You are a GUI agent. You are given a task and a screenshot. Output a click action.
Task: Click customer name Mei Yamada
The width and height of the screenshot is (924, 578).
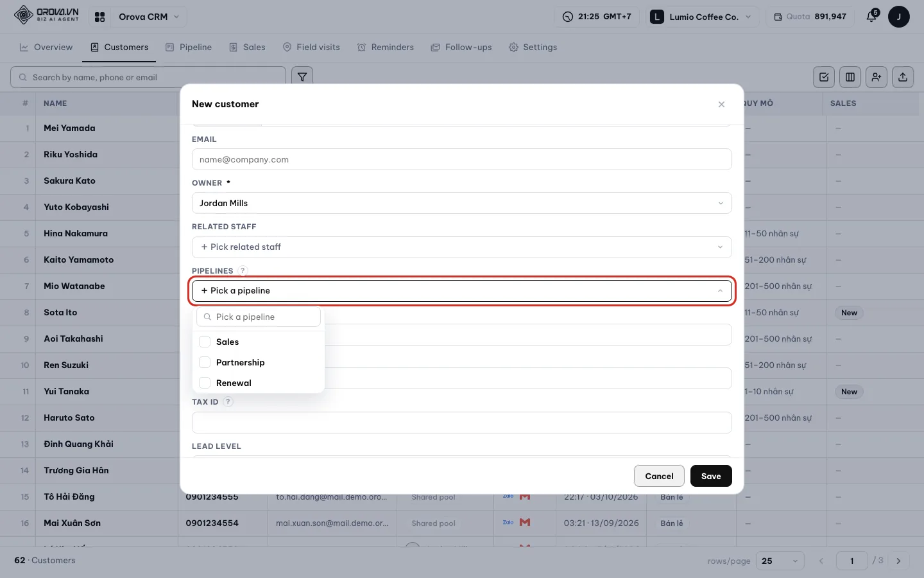(x=69, y=128)
